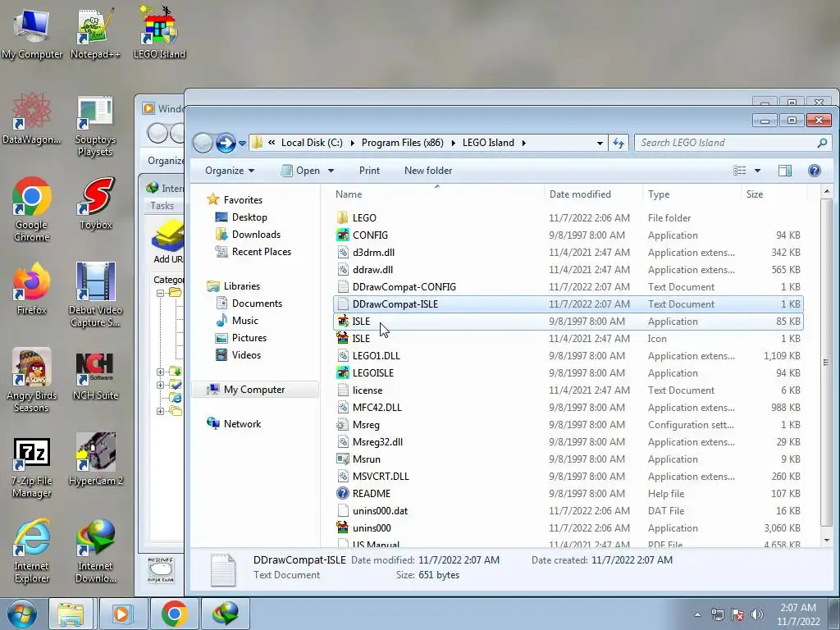Select the DDrawCompat-CONFIG text file
Screen dimensions: 840x630
click(568, 286)
